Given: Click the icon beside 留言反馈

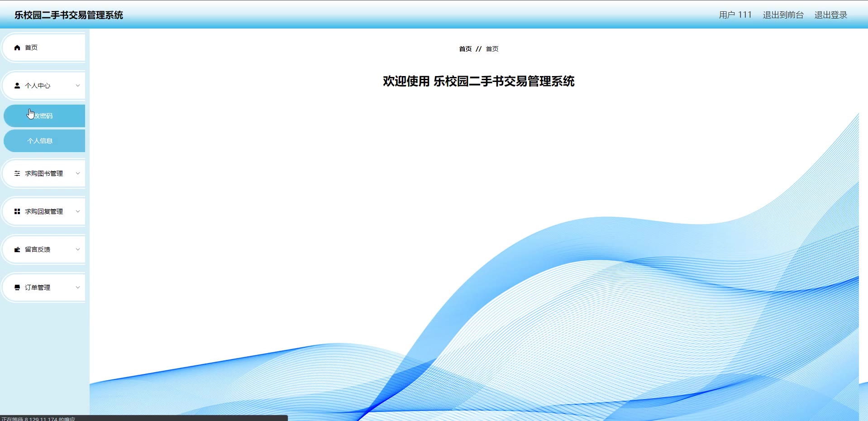Looking at the screenshot, I should 17,249.
